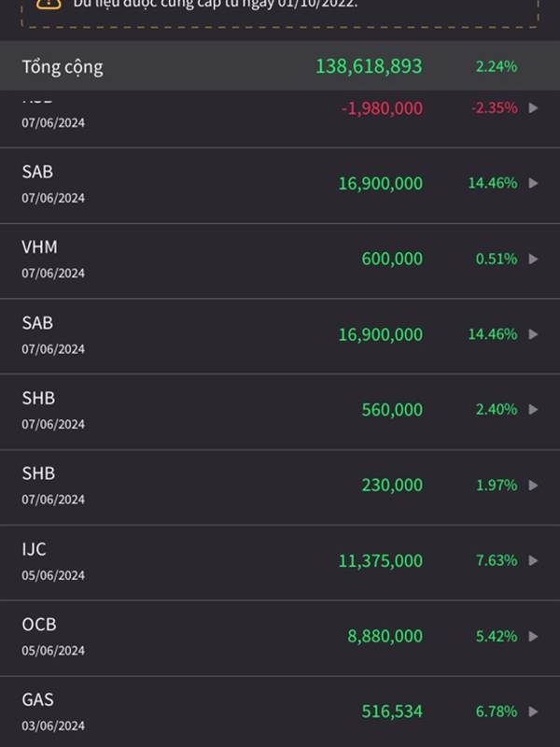Screen dimensions: 560x747
Task: Open arrow next to SHB 2.40%
Action: pos(533,410)
